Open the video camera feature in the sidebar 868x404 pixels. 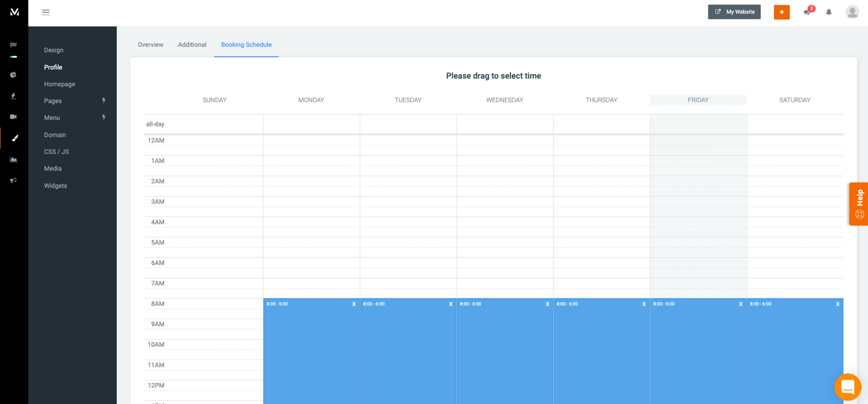13,116
